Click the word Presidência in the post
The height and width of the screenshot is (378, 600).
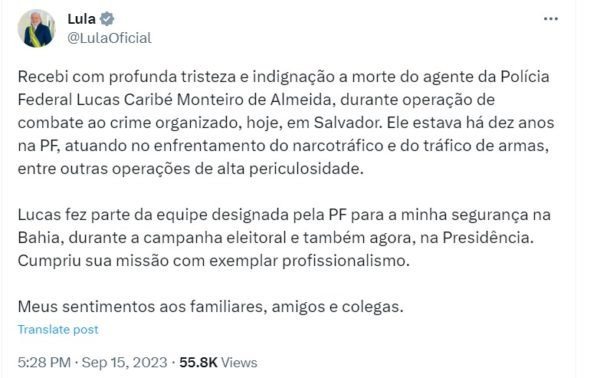point(488,238)
